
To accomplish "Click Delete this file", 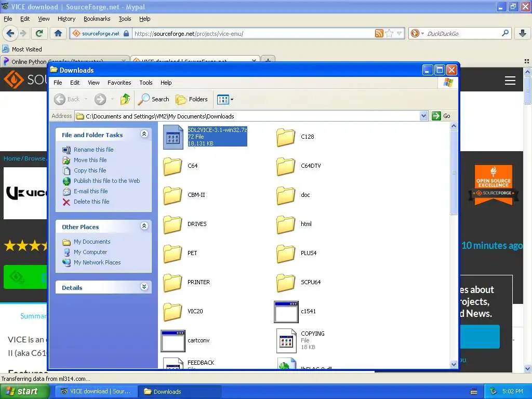I will pyautogui.click(x=91, y=202).
